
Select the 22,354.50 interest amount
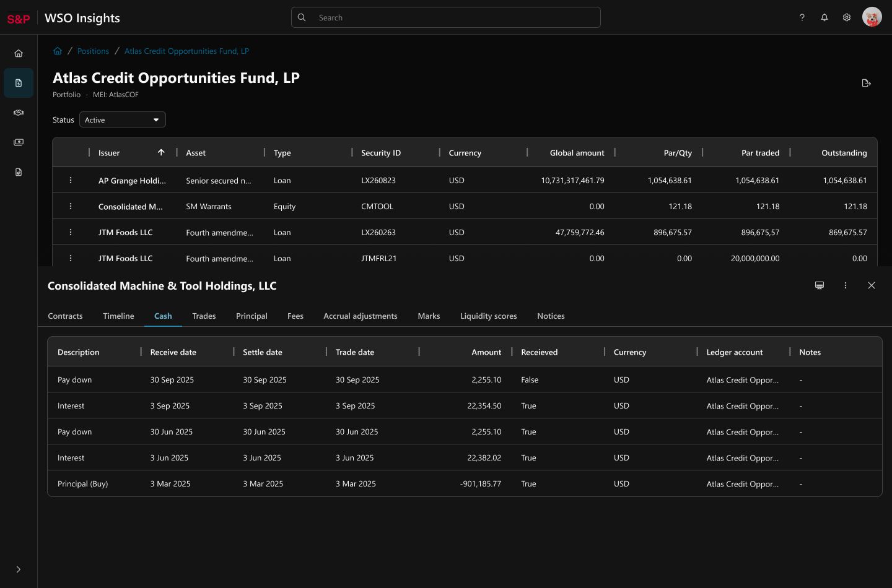click(484, 406)
